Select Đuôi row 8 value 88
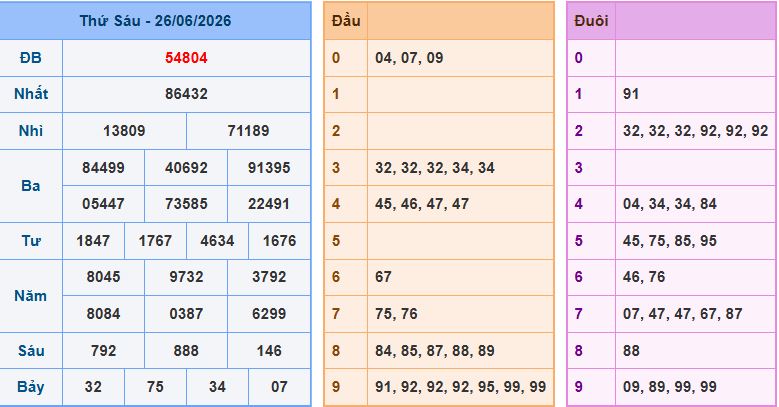779x407 pixels. 631,351
